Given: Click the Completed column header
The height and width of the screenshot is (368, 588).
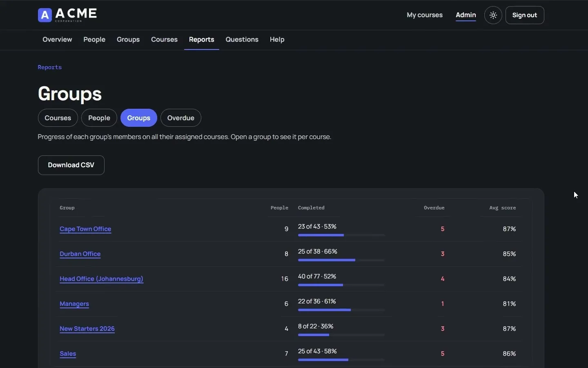Looking at the screenshot, I should tap(312, 208).
